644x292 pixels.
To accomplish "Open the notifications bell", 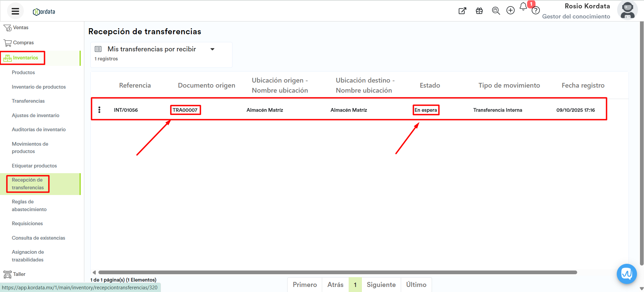I will point(523,7).
